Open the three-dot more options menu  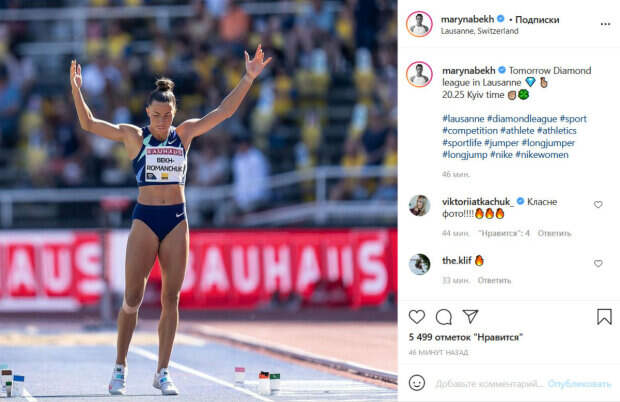605,25
